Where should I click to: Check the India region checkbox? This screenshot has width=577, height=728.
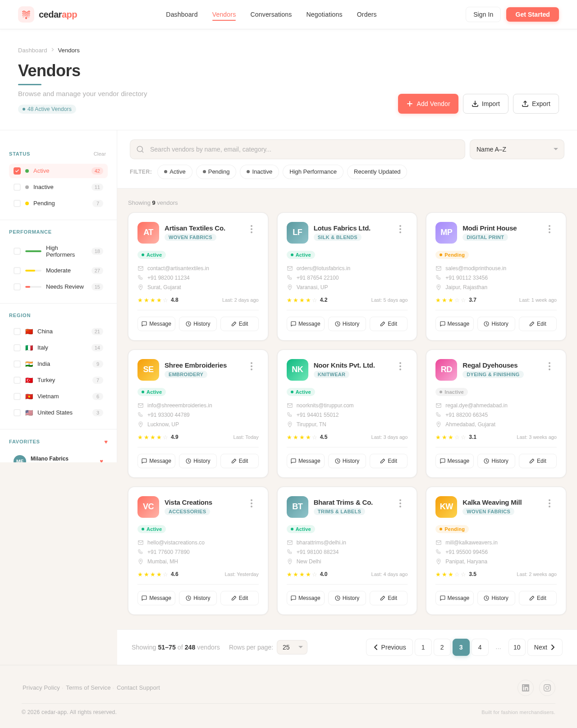point(17,364)
